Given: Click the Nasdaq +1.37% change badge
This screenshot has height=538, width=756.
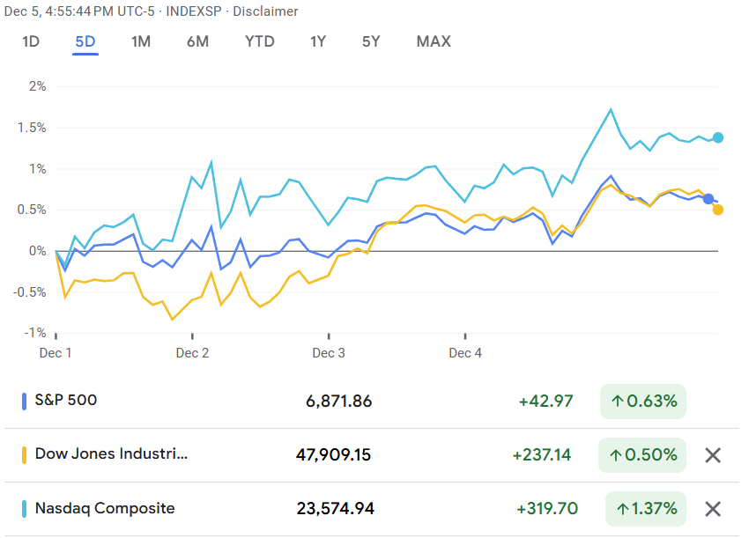Looking at the screenshot, I should pyautogui.click(x=645, y=509).
